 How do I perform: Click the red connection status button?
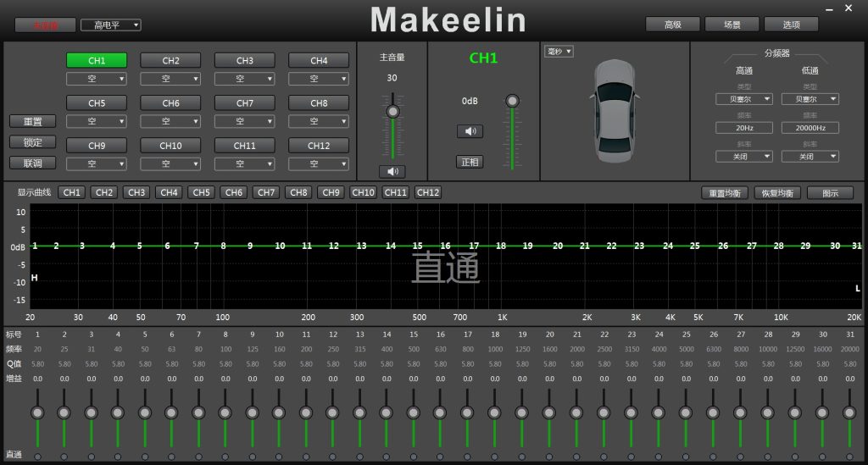(x=46, y=25)
